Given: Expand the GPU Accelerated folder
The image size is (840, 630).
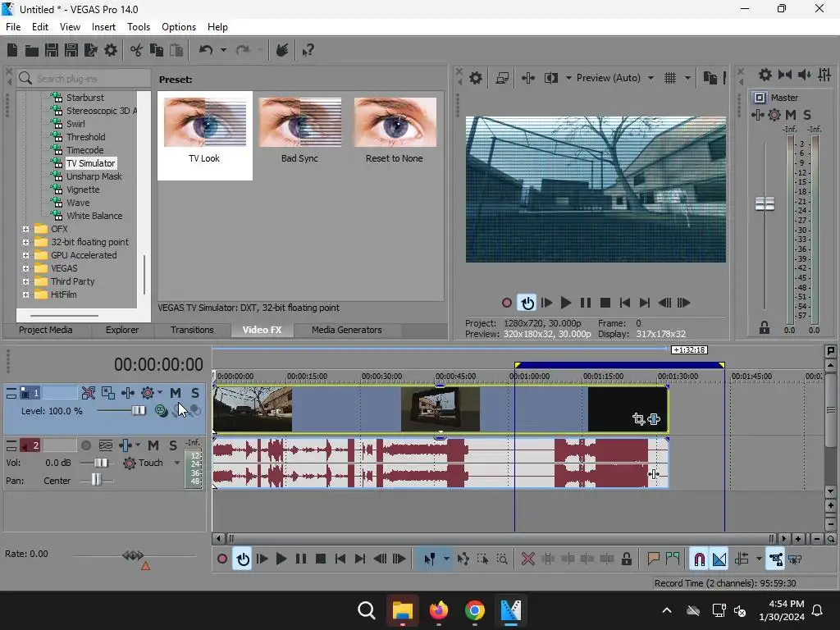Looking at the screenshot, I should [25, 255].
